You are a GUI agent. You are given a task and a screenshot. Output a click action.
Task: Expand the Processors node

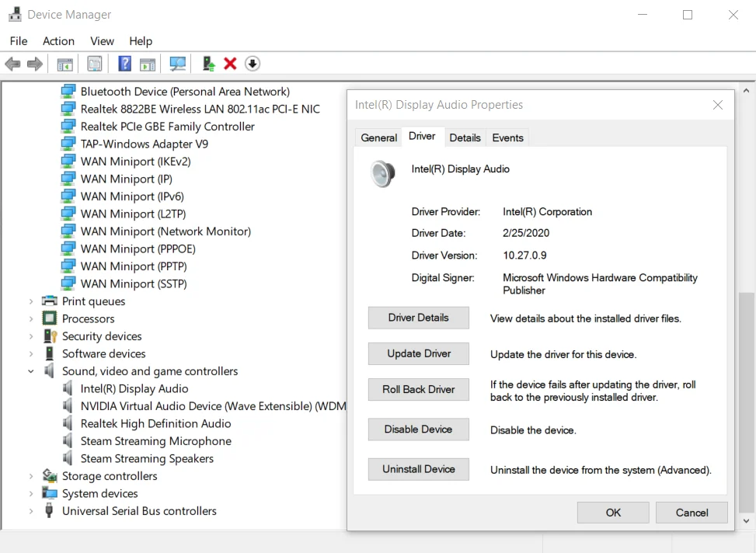[31, 319]
